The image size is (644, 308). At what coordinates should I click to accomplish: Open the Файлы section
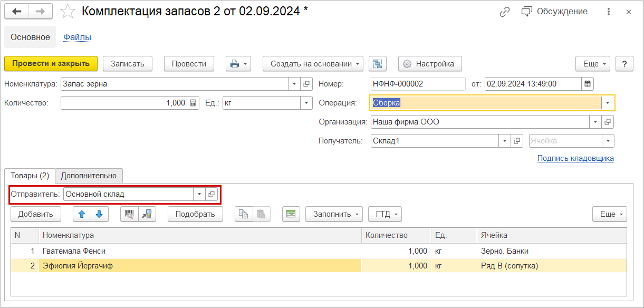(77, 37)
